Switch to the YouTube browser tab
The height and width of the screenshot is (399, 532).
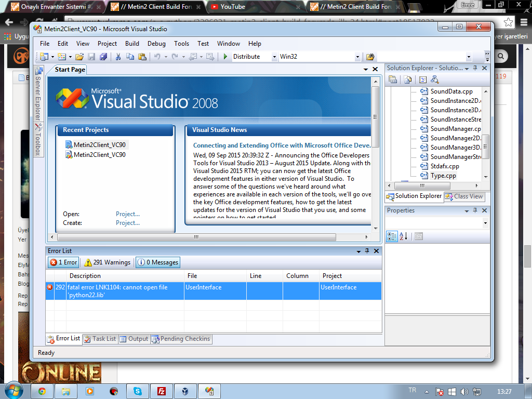pyautogui.click(x=255, y=7)
